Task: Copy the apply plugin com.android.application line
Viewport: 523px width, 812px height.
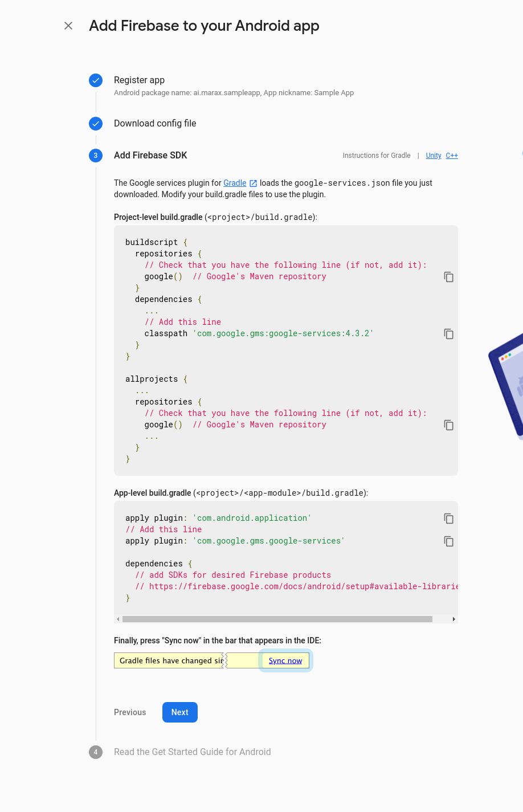Action: pyautogui.click(x=449, y=519)
